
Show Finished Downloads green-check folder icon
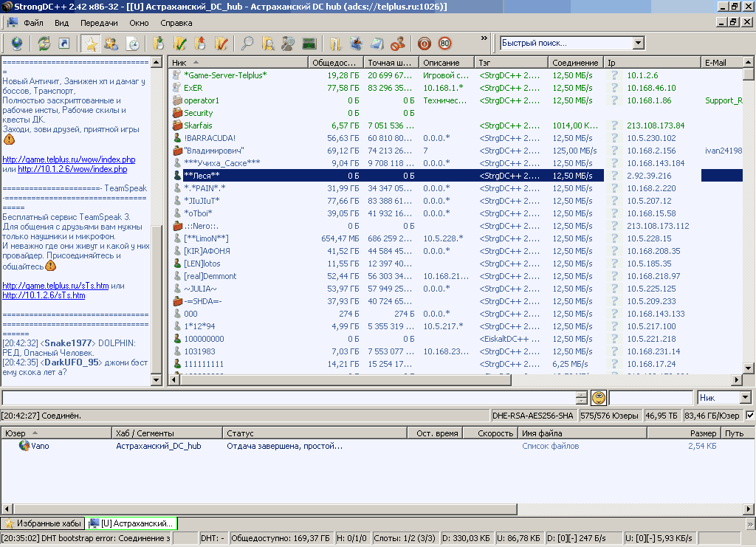[180, 44]
